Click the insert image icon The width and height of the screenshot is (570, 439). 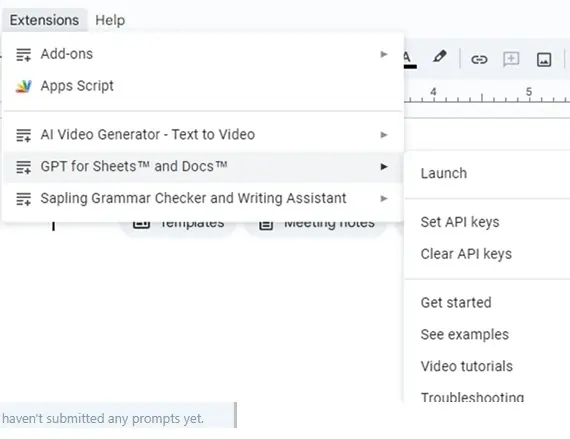pyautogui.click(x=544, y=60)
